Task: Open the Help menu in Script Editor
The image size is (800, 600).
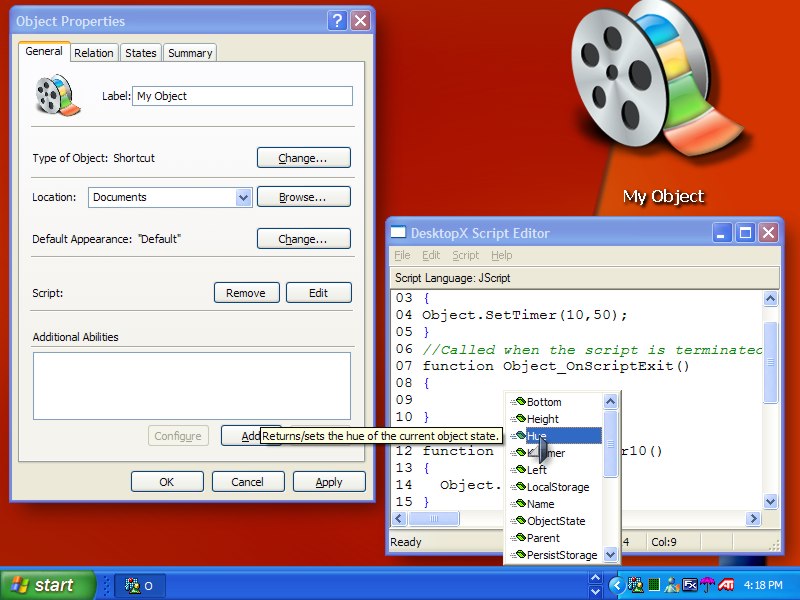Action: [x=502, y=255]
